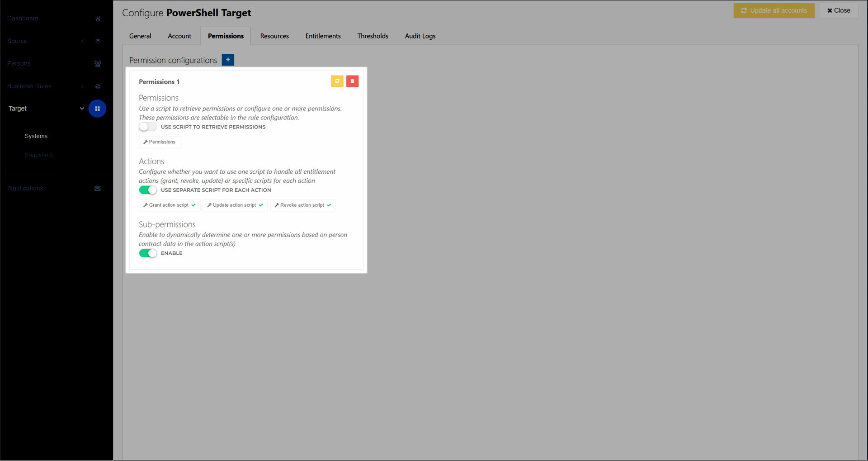The width and height of the screenshot is (868, 461).
Task: Switch to the General tab
Action: pos(140,36)
